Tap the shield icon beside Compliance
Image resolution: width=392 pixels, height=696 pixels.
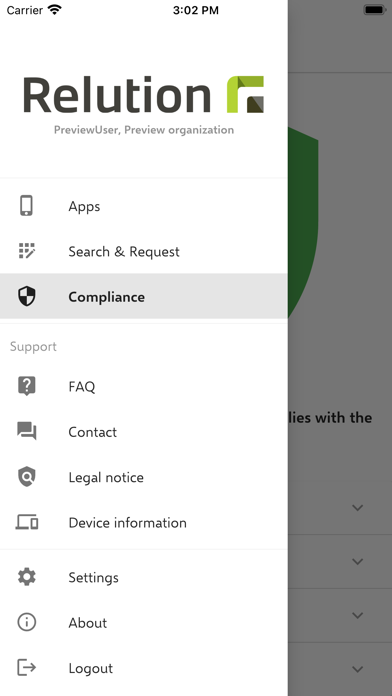(x=27, y=297)
